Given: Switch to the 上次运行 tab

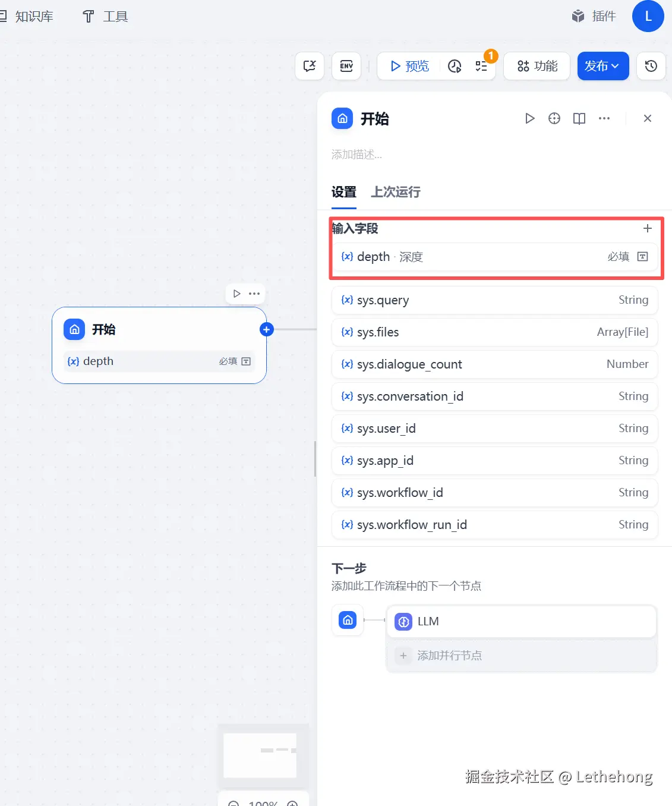Looking at the screenshot, I should [396, 192].
